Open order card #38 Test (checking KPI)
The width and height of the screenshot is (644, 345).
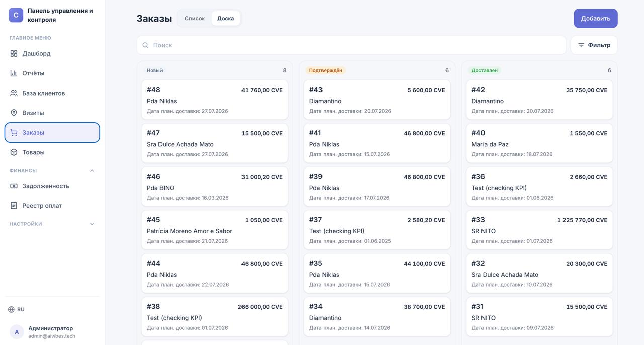point(215,317)
